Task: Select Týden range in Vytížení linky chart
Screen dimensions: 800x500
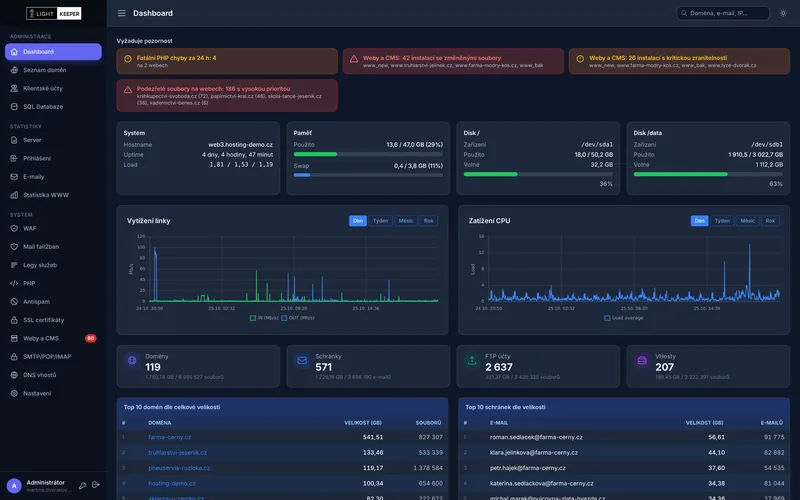Action: point(381,221)
